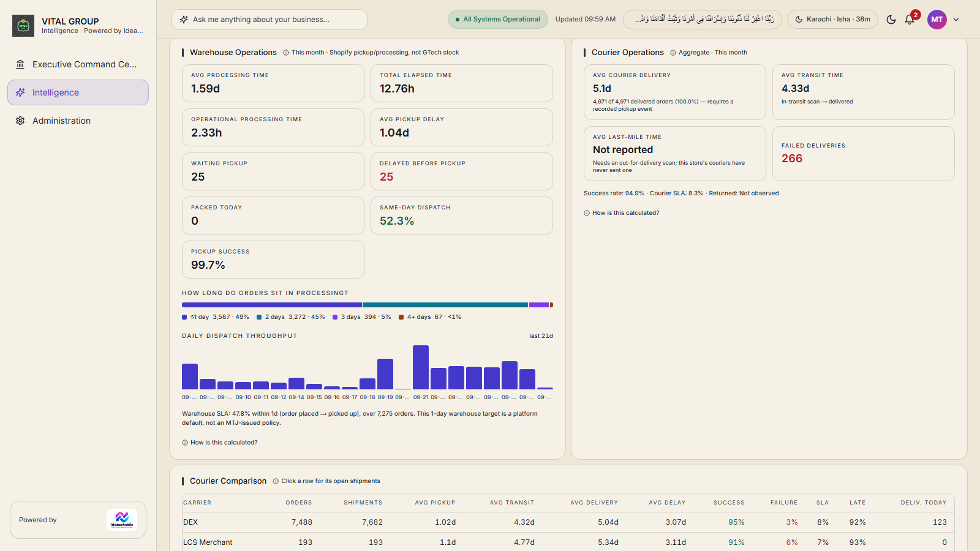Click the MT user avatar
Screen dimensions: 980x551
tap(937, 20)
